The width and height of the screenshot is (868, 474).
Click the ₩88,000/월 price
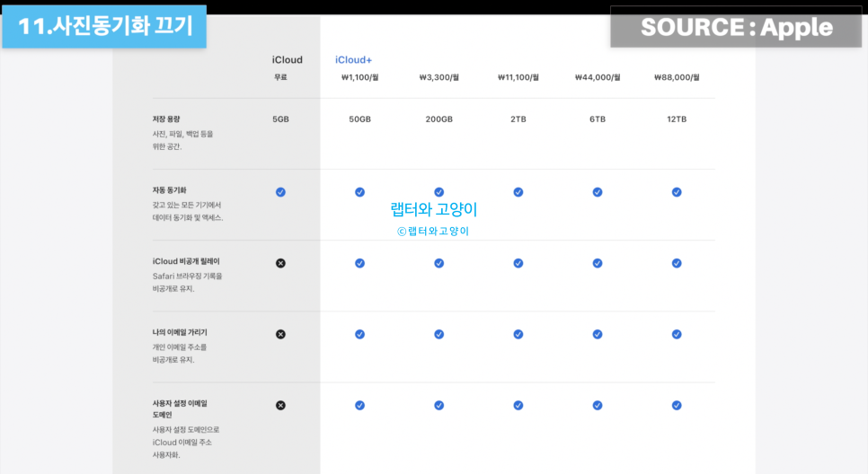click(677, 77)
